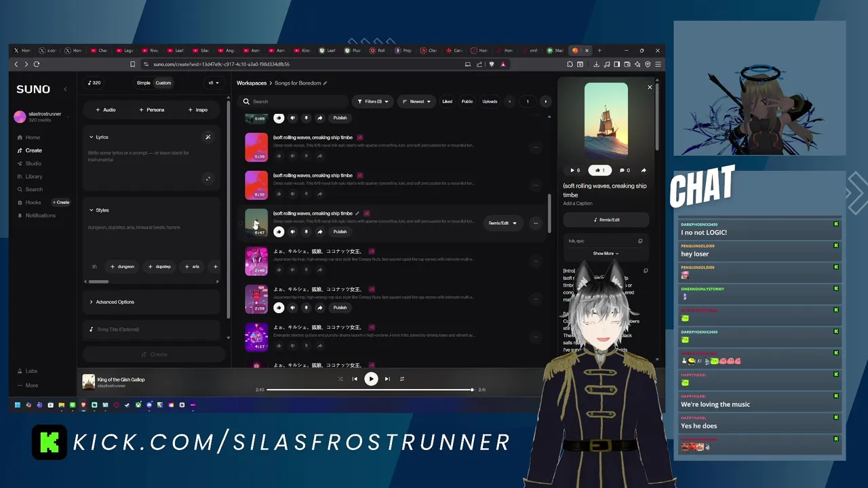Open the Newest sort dropdown

416,102
